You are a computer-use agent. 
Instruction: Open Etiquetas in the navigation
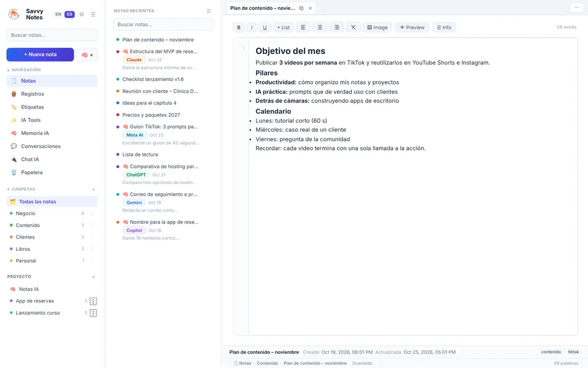[52, 107]
